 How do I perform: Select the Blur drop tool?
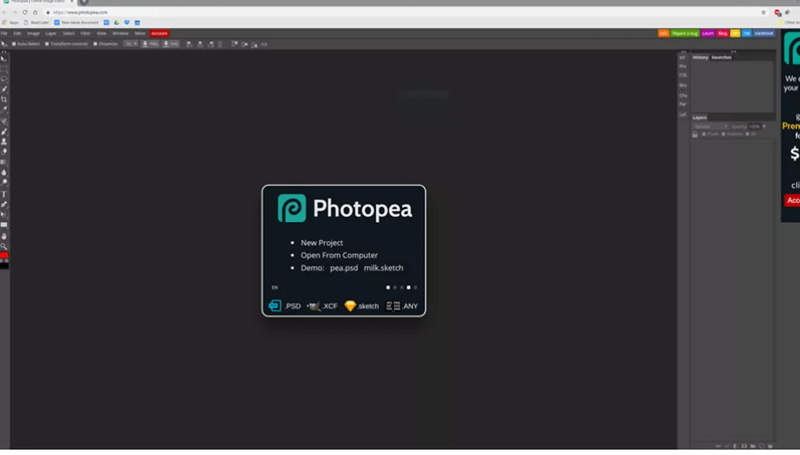4,172
